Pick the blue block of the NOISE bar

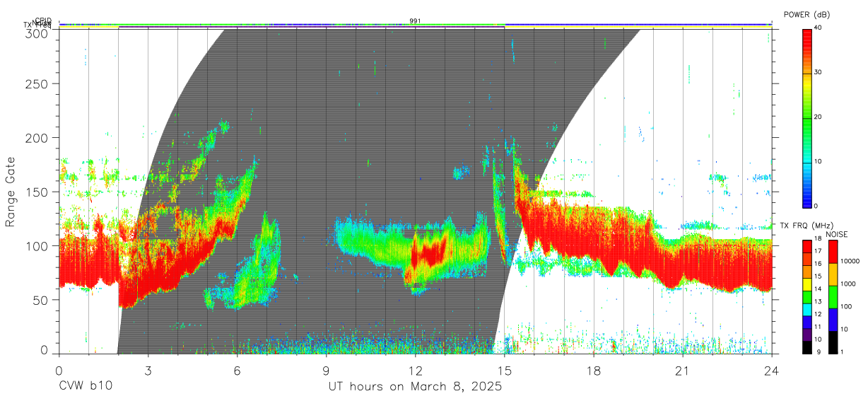point(833,319)
